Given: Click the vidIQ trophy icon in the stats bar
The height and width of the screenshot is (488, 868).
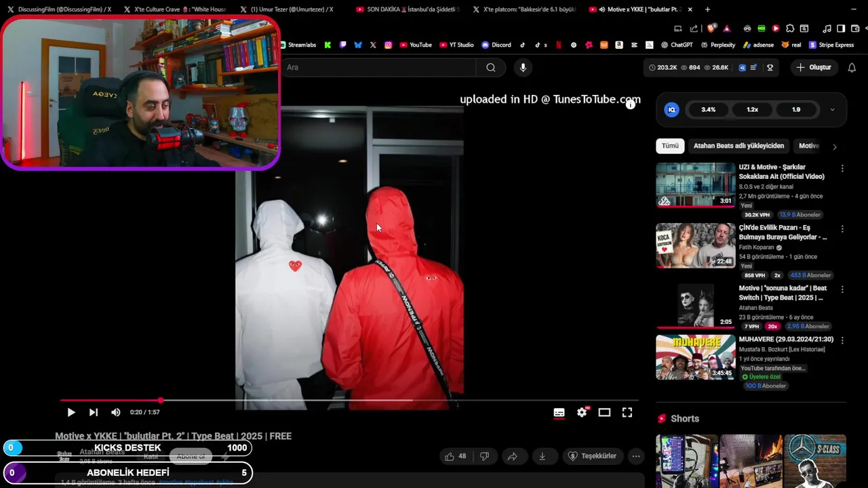Looking at the screenshot, I should tap(770, 67).
